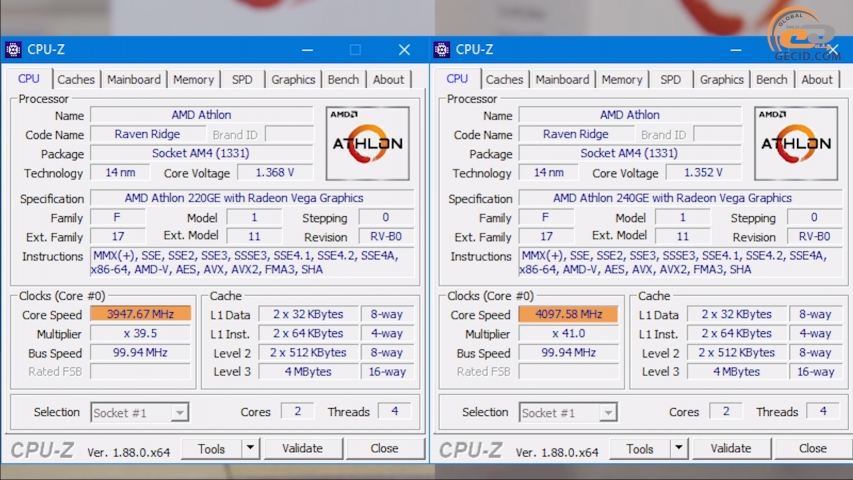Expand Socket #1 selection dropdown in left window
The image size is (853, 480).
point(179,413)
